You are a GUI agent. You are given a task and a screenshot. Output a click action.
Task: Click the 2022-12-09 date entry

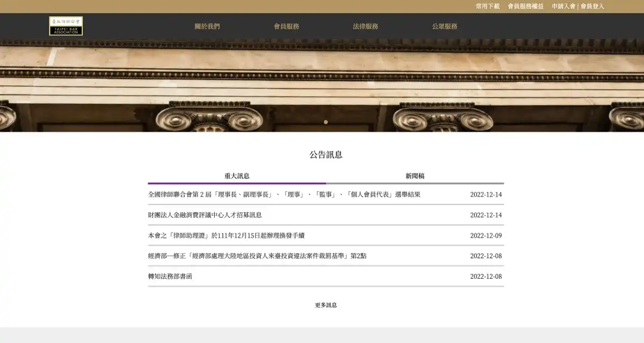[x=486, y=235]
